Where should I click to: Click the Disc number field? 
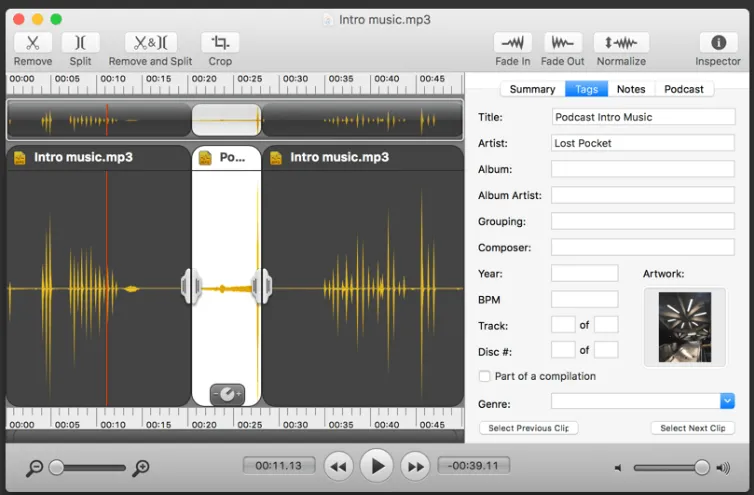[563, 350]
